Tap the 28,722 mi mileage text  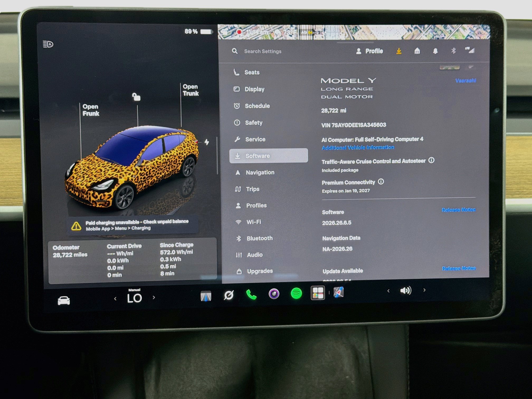click(x=334, y=111)
